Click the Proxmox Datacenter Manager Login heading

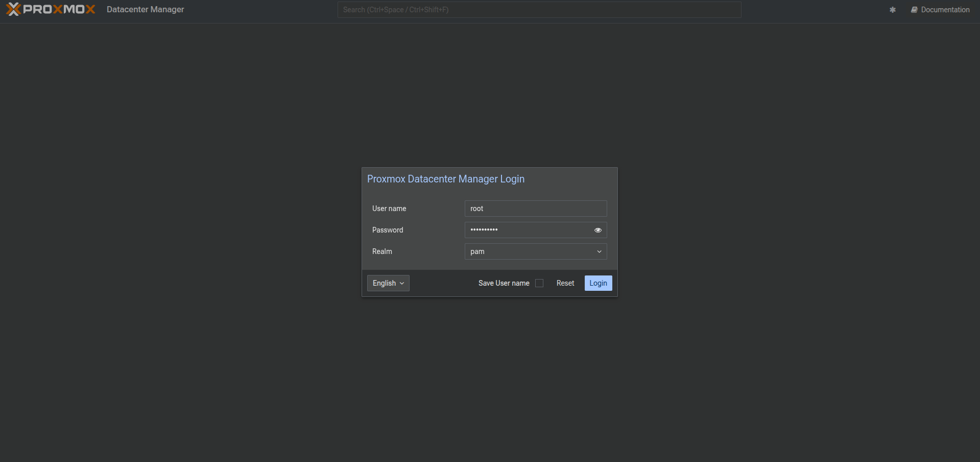[x=446, y=179]
